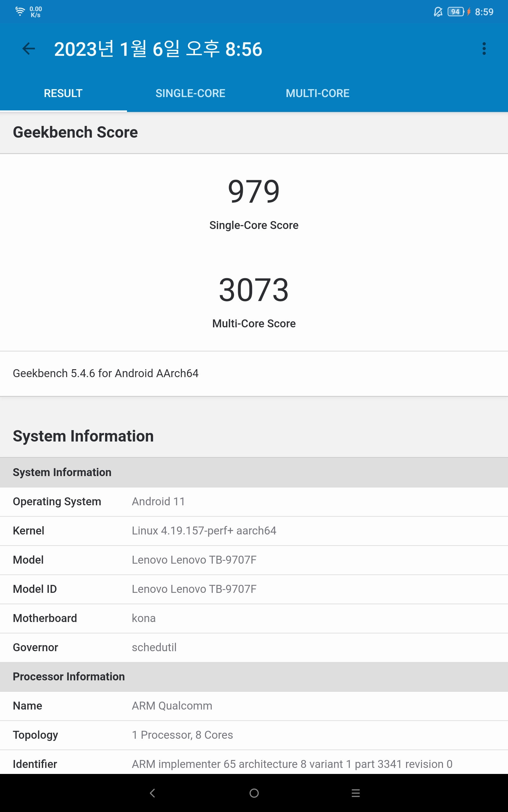The width and height of the screenshot is (508, 812).
Task: Tap the Model row label
Action: point(28,560)
